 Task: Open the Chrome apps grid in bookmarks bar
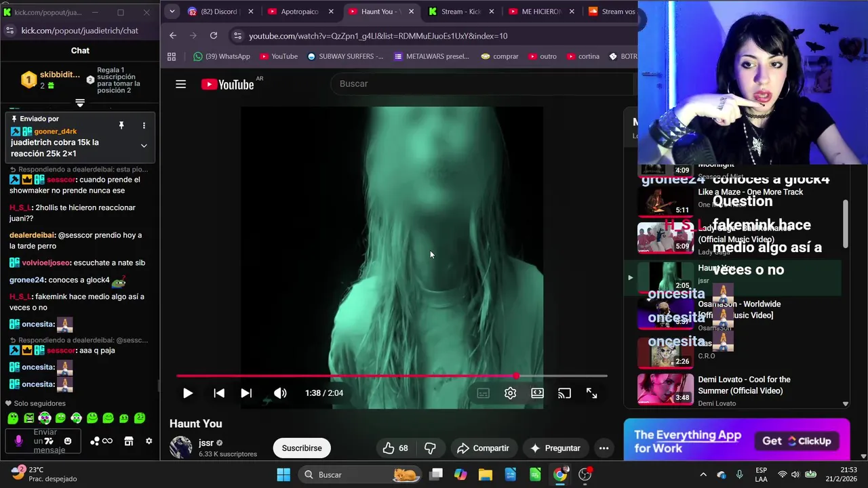point(172,56)
